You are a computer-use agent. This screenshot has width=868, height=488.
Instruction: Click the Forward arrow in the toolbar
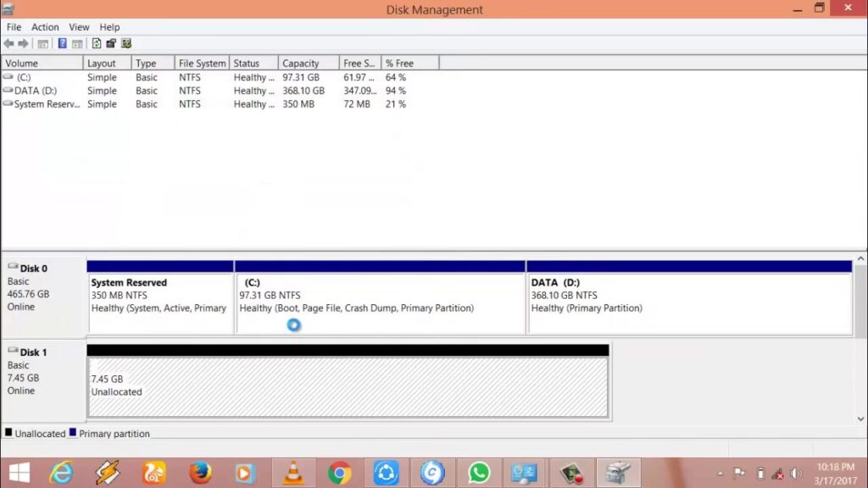23,44
